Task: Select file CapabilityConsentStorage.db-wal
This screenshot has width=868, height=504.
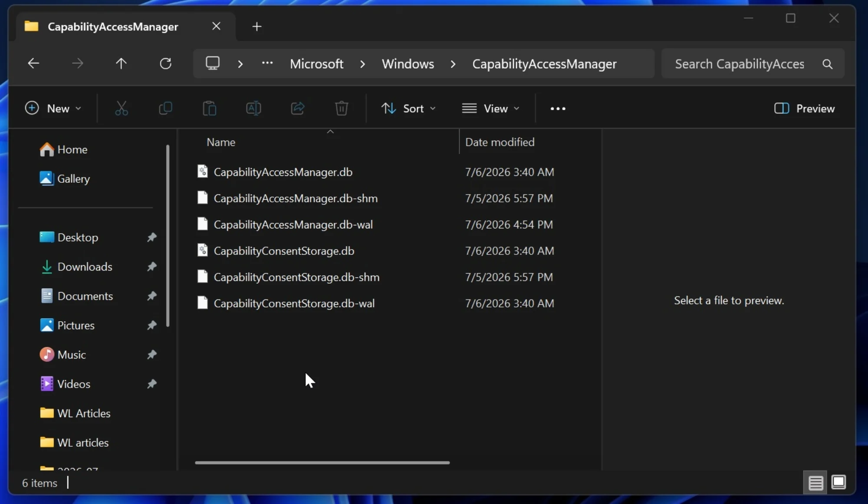Action: click(294, 303)
